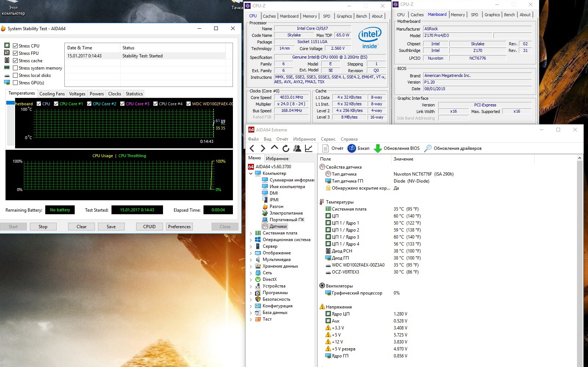Expand the Отображение tree node

(251, 253)
